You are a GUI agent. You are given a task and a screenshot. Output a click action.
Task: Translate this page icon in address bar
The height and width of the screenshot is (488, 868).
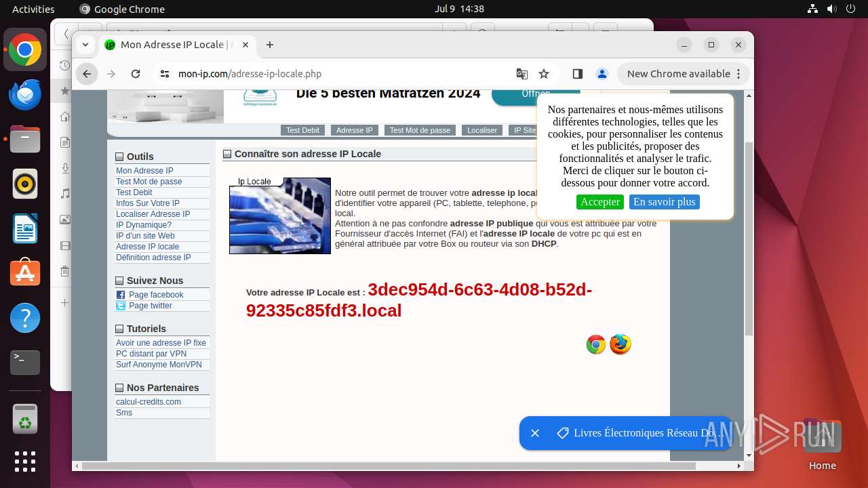pos(521,74)
